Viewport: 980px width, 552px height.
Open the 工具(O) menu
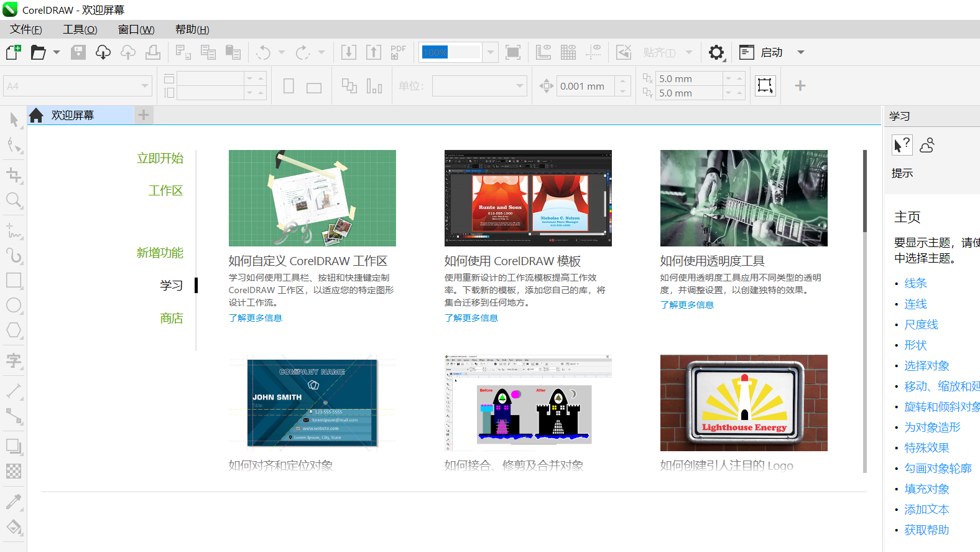[x=80, y=29]
